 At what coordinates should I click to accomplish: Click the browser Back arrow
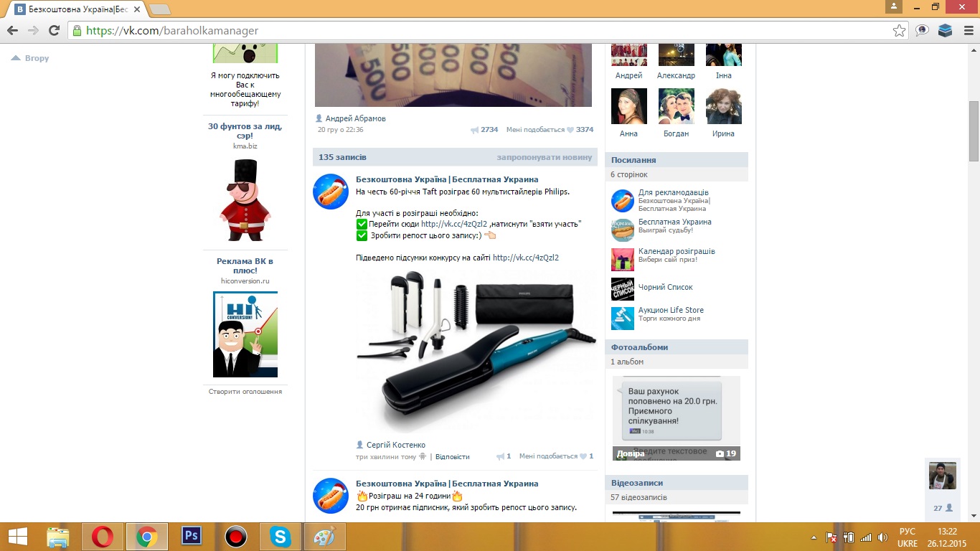[x=12, y=31]
